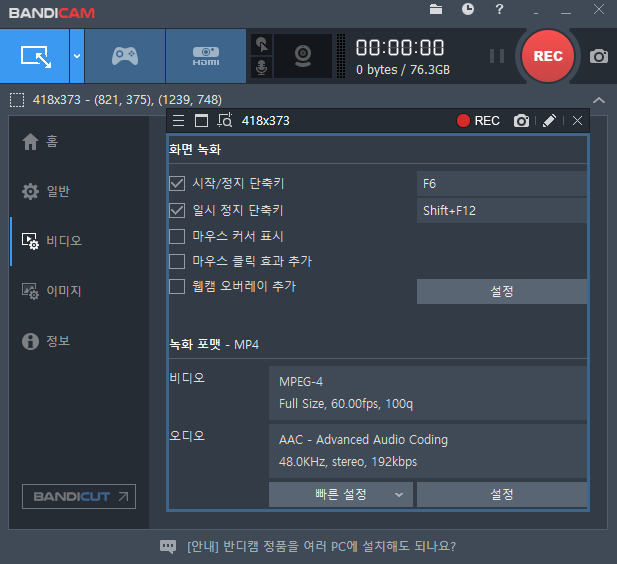The image size is (617, 564).
Task: Open scheduled recording clock icon
Action: 467,9
